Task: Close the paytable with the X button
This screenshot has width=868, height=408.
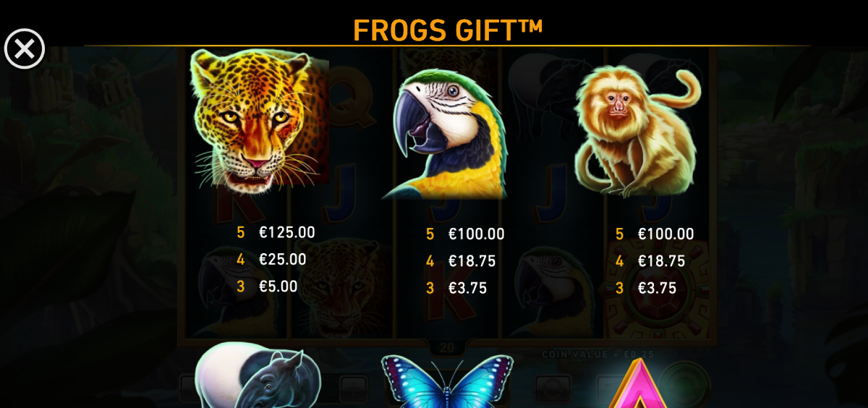Action: (25, 49)
